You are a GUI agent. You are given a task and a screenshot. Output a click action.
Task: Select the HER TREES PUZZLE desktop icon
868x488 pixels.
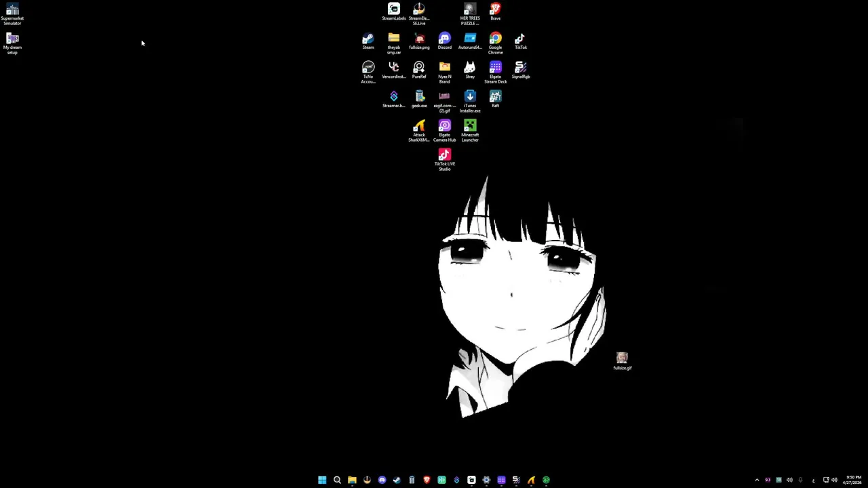(x=470, y=14)
